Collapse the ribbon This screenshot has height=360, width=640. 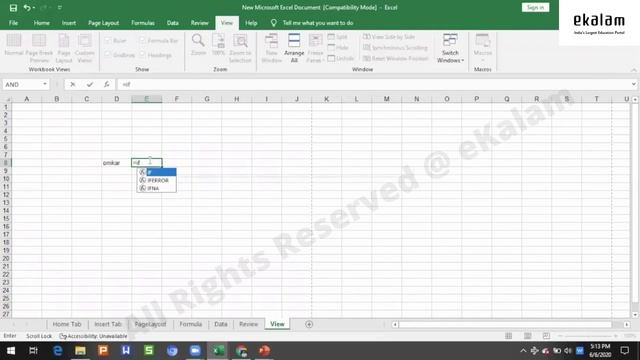click(633, 70)
